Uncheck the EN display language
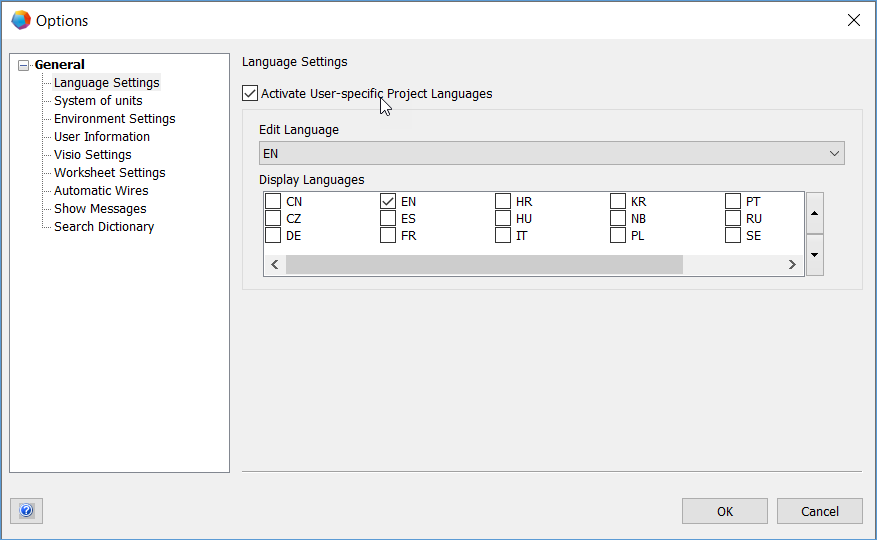This screenshot has height=540, width=877. 388,201
